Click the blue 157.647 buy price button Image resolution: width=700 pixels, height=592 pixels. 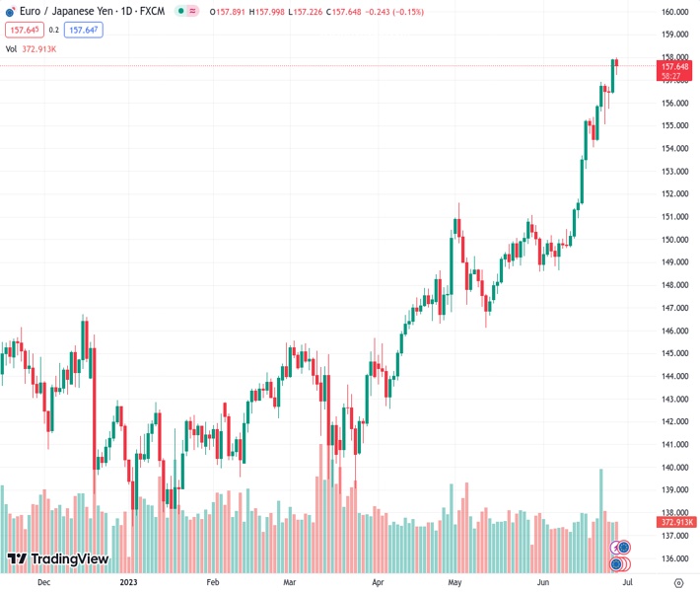pos(84,30)
